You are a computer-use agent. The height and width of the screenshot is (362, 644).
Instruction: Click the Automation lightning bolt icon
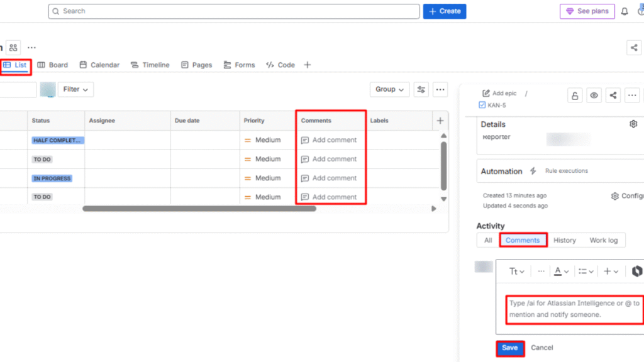point(533,171)
